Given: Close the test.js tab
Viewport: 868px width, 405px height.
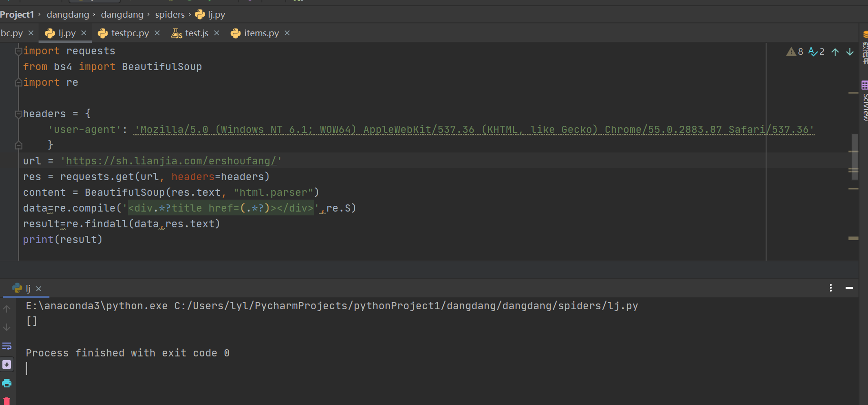Looking at the screenshot, I should click(x=217, y=33).
